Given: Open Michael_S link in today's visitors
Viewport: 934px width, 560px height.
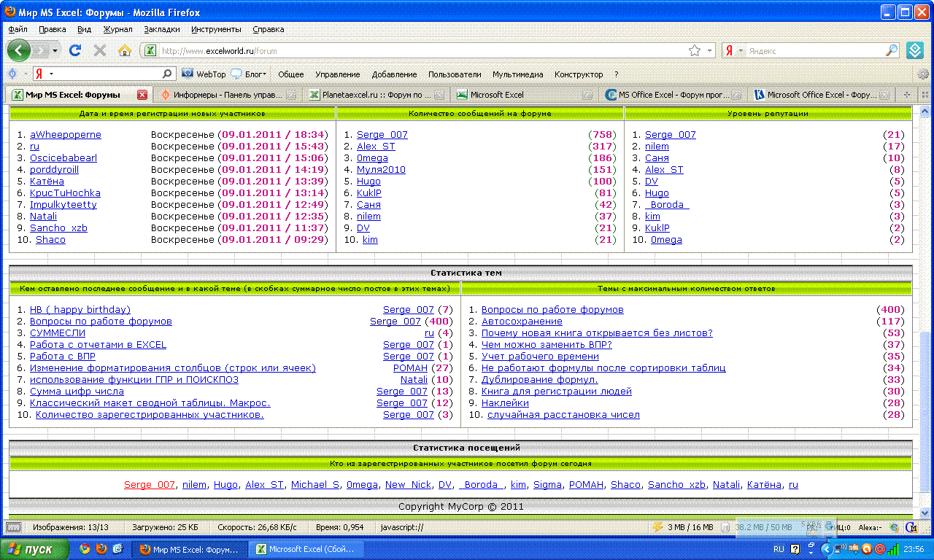Looking at the screenshot, I should pyautogui.click(x=315, y=485).
